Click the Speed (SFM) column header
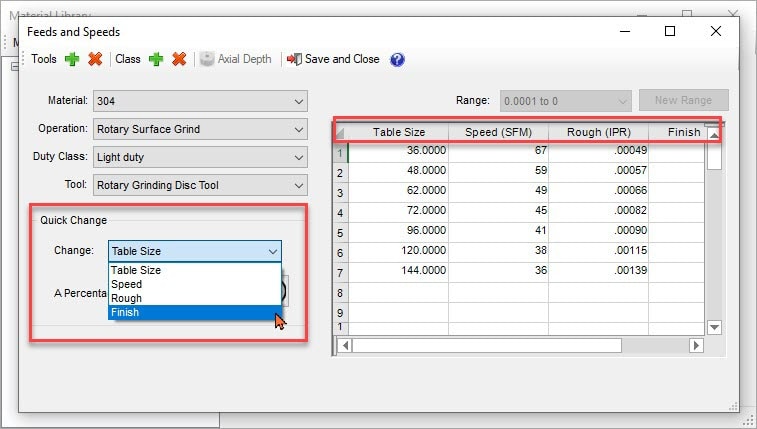This screenshot has height=429, width=757. coord(498,132)
